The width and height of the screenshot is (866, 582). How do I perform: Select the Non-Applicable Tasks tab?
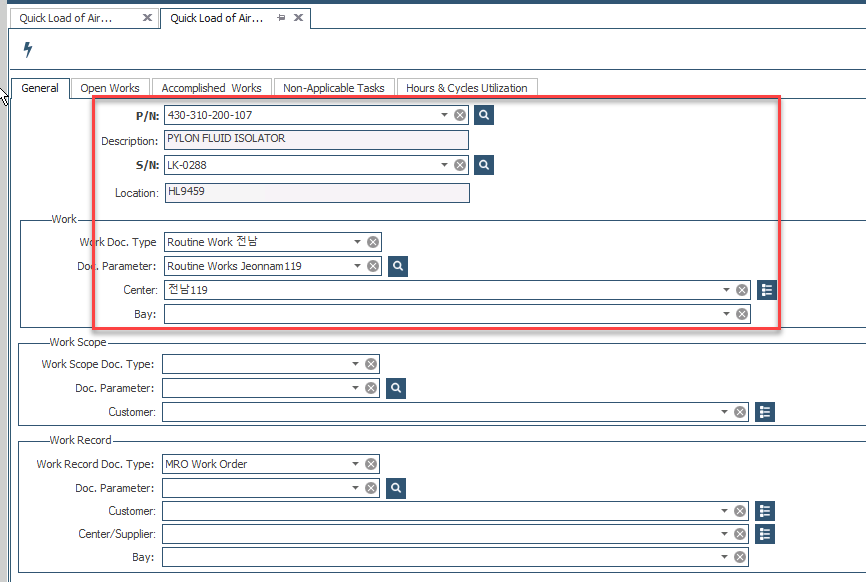(x=333, y=88)
